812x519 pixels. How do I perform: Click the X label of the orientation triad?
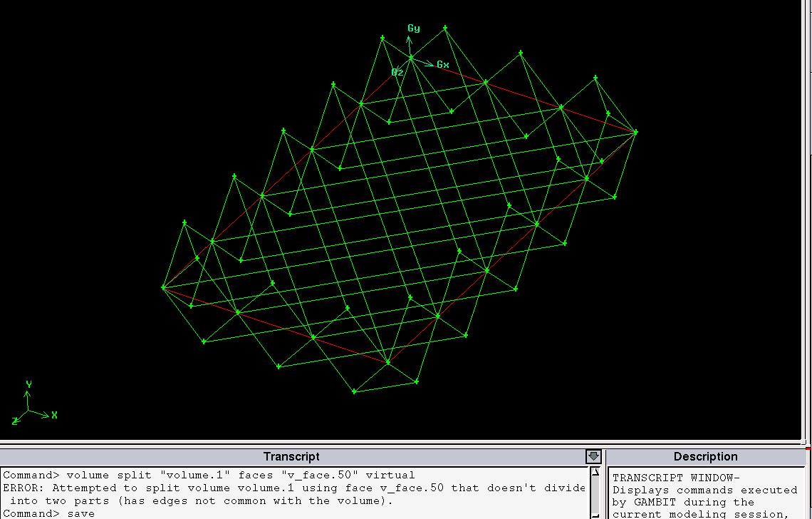tap(54, 415)
